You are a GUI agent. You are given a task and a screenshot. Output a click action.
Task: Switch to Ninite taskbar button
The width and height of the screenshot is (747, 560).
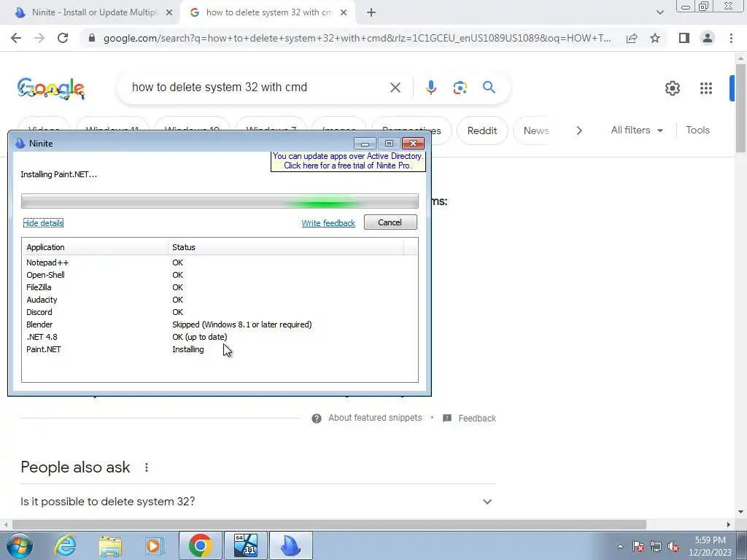tap(291, 545)
